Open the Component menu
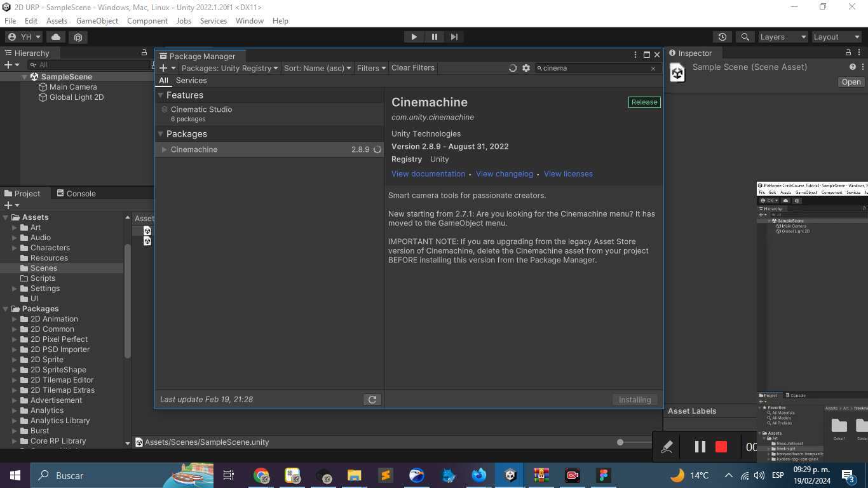This screenshot has height=488, width=868. [147, 21]
